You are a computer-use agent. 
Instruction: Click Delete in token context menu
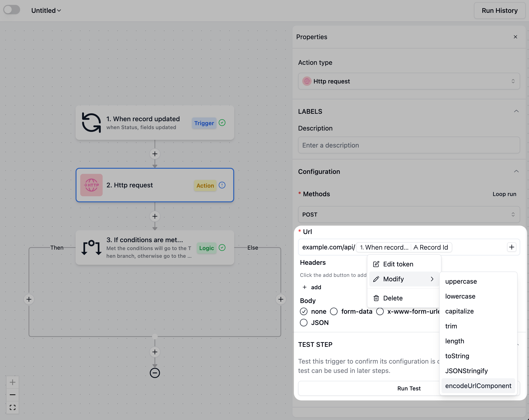(393, 298)
